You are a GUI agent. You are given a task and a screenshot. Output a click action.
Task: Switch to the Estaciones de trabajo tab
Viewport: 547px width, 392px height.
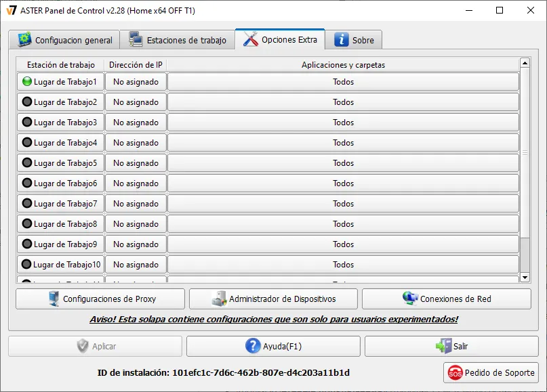click(x=178, y=39)
